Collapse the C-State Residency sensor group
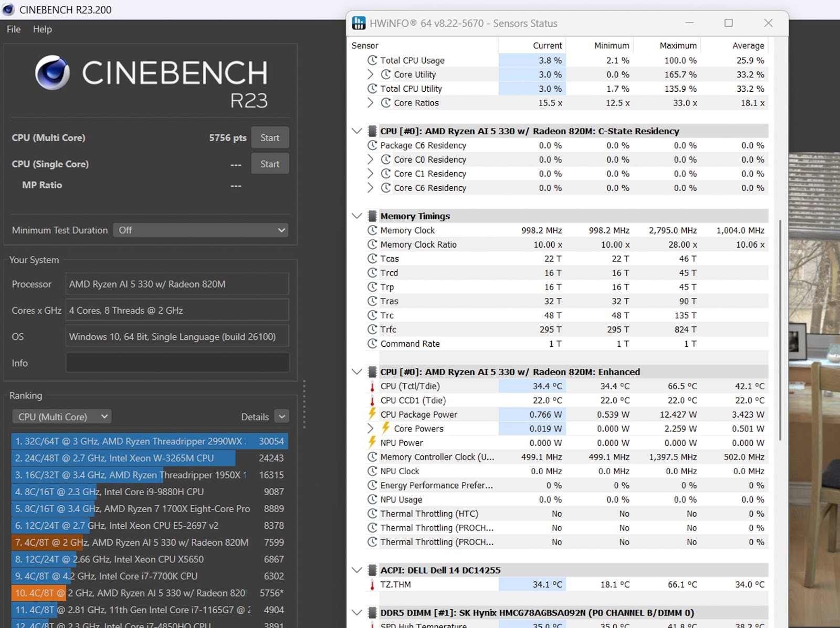840x628 pixels. pyautogui.click(x=357, y=131)
